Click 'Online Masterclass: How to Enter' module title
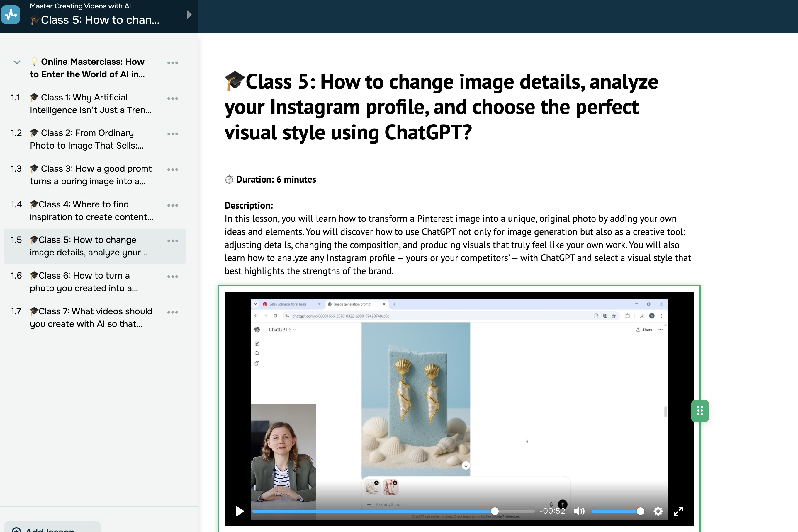Image resolution: width=798 pixels, height=532 pixels. 87,68
